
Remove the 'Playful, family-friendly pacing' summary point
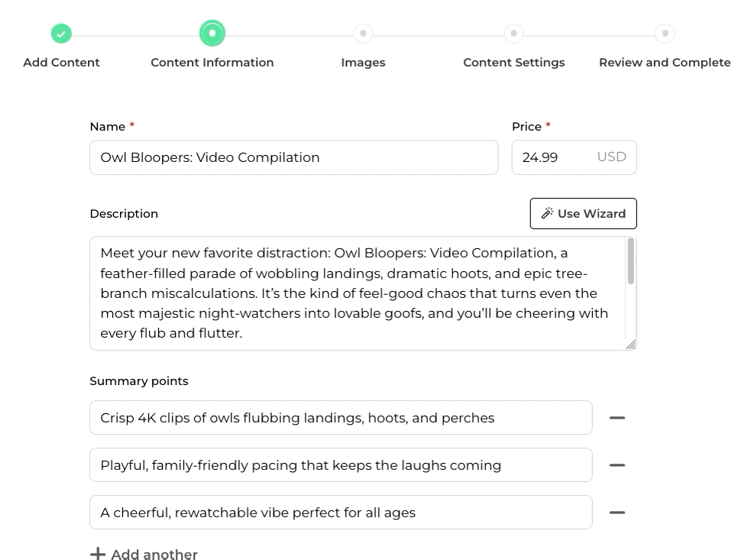coord(617,465)
